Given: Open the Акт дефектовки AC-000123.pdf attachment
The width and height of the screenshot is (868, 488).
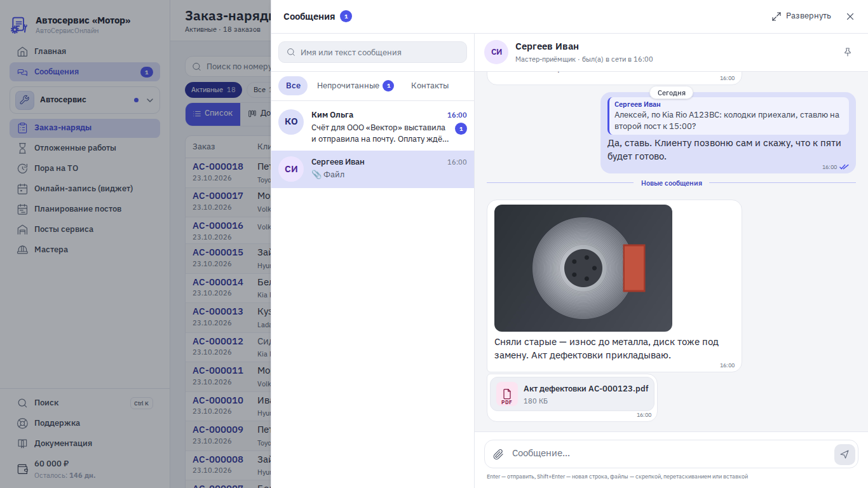Looking at the screenshot, I should point(572,394).
